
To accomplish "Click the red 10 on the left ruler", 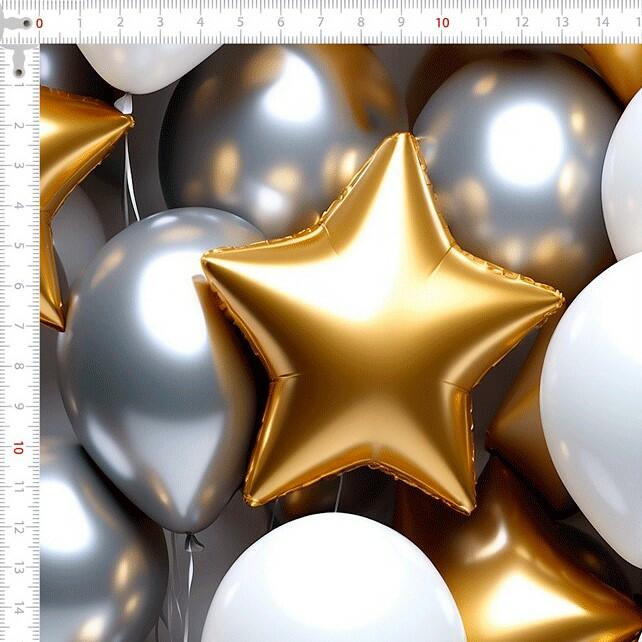I will 18,448.
